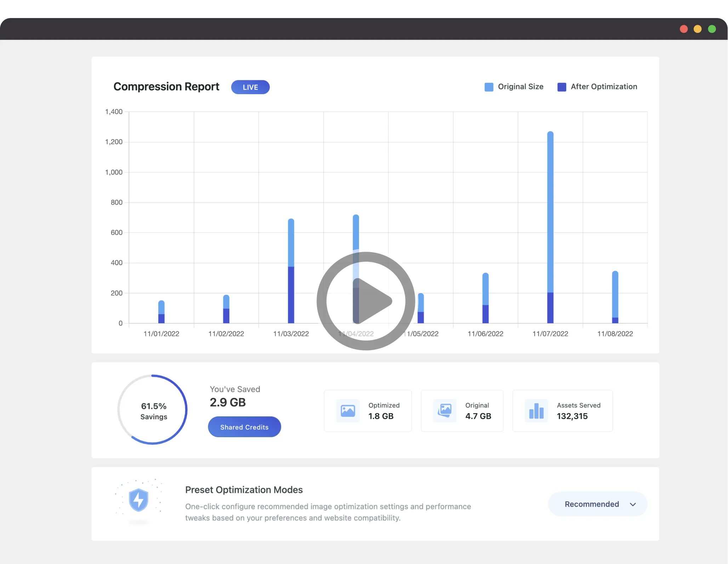The width and height of the screenshot is (728, 564).
Task: Click the Original stacked images icon
Action: pos(445,411)
